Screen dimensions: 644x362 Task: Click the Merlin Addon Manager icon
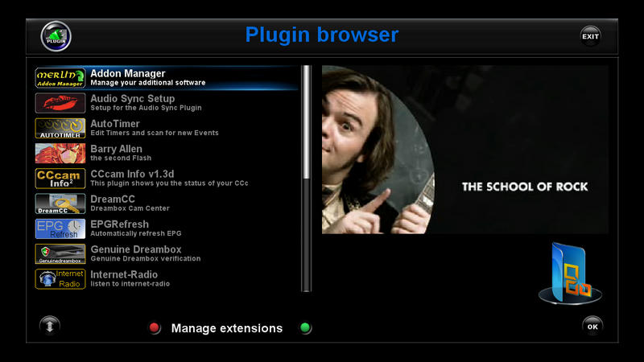coord(60,78)
